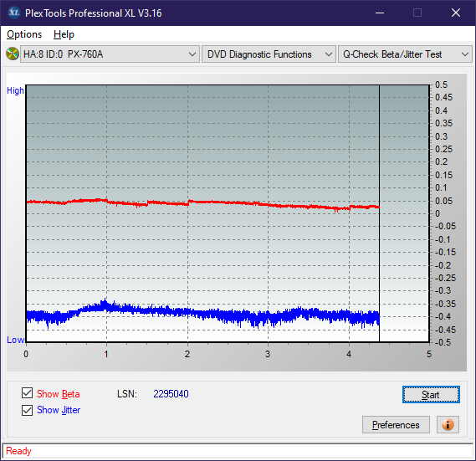The image size is (476, 461).
Task: Click the Ready status bar text
Action: pyautogui.click(x=18, y=451)
